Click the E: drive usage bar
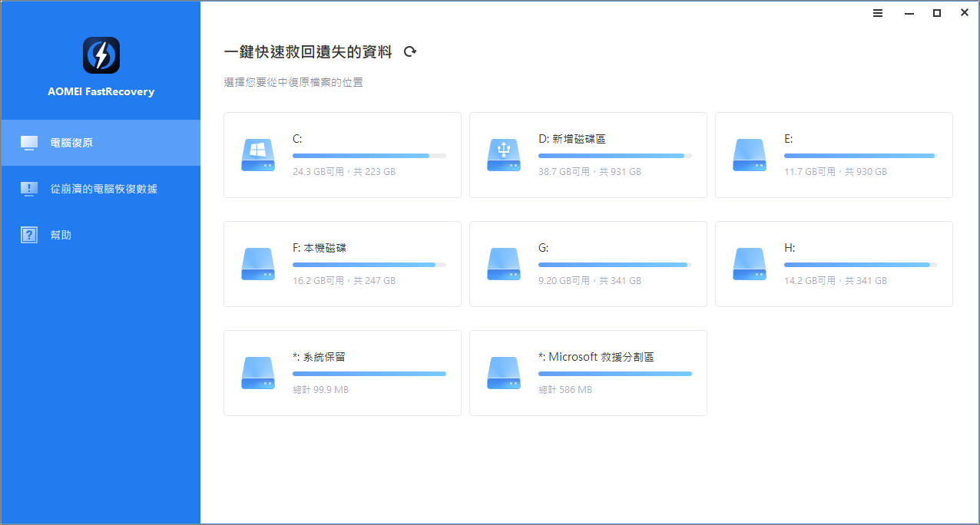This screenshot has width=980, height=525. [x=861, y=156]
